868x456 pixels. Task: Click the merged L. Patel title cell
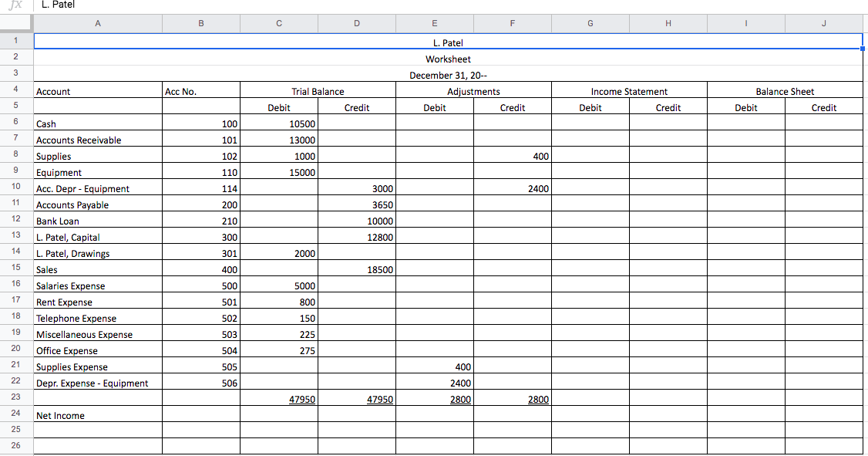pos(447,42)
